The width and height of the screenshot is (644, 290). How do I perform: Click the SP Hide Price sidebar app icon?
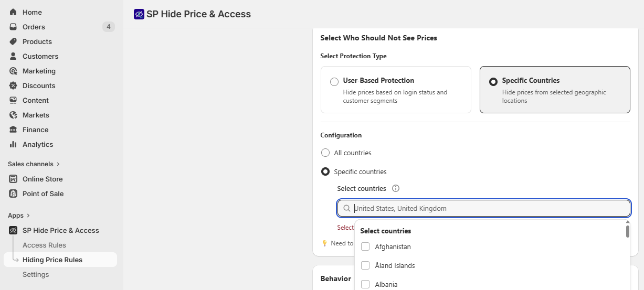tap(13, 230)
